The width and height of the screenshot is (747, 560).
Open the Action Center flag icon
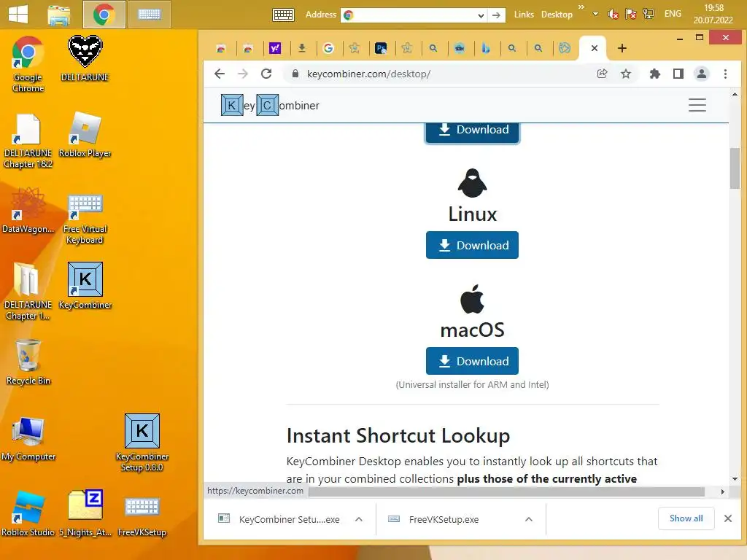coord(631,15)
